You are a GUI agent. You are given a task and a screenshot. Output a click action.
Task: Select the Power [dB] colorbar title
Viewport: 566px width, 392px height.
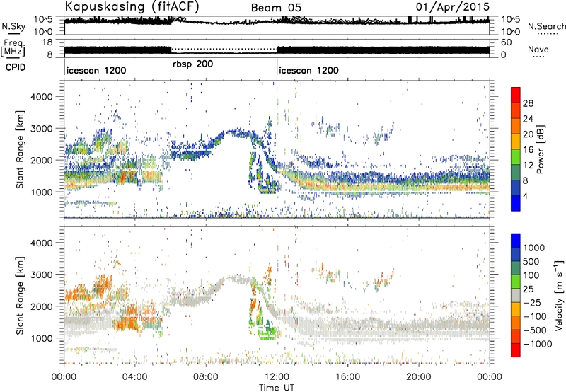pyautogui.click(x=540, y=149)
